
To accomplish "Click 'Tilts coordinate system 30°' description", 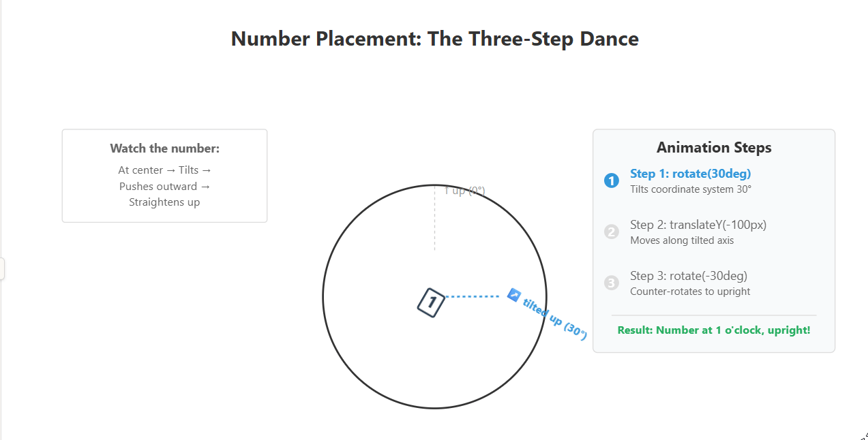I will pyautogui.click(x=690, y=189).
